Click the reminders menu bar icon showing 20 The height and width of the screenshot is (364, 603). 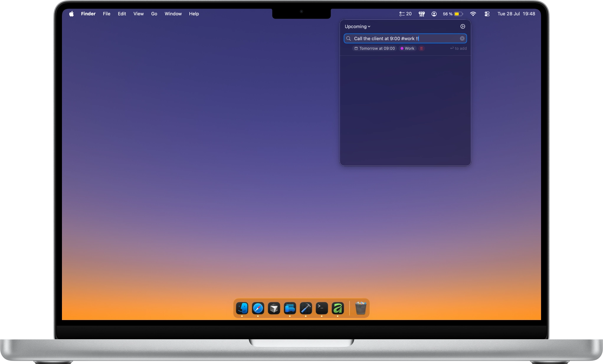(x=405, y=14)
